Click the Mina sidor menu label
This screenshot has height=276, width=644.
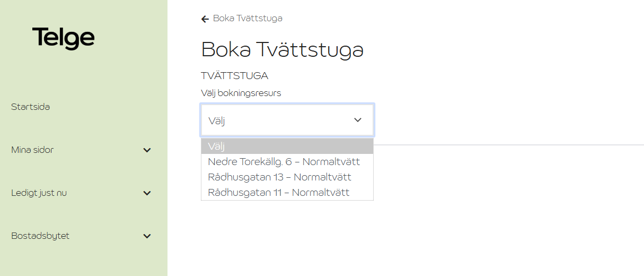coord(32,150)
